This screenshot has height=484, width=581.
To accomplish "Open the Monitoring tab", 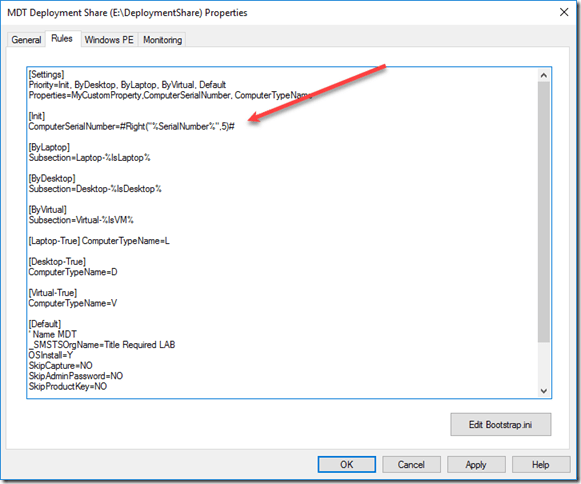I will pos(162,40).
